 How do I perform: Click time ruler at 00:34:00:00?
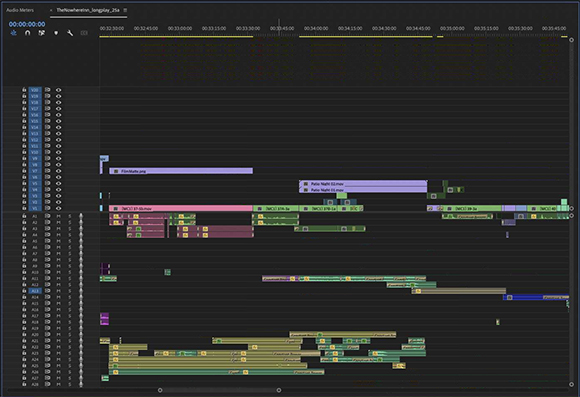tap(316, 28)
